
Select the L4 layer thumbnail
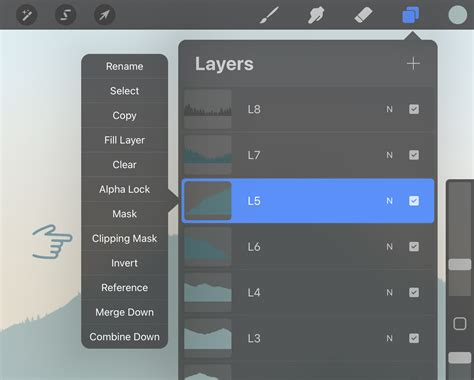(x=208, y=292)
